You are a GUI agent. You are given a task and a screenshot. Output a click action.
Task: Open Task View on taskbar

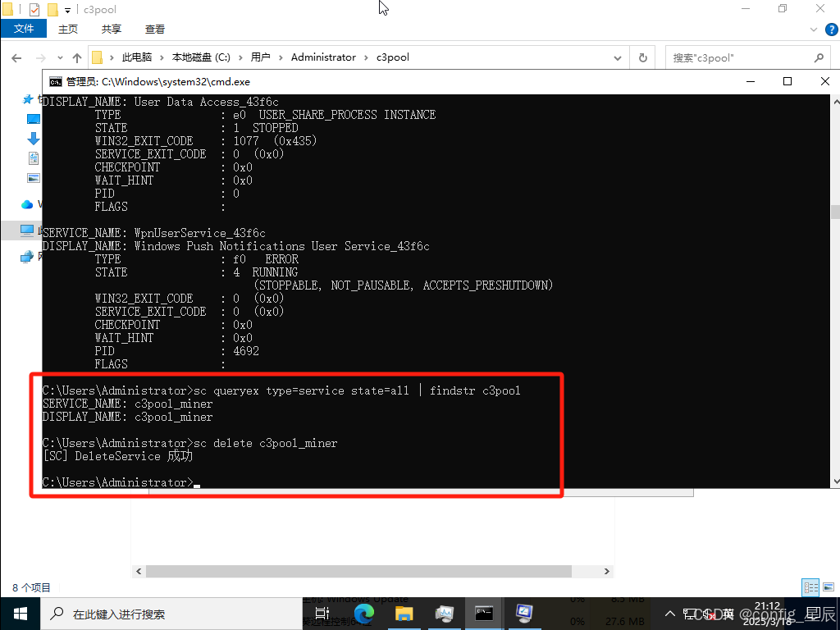click(322, 614)
